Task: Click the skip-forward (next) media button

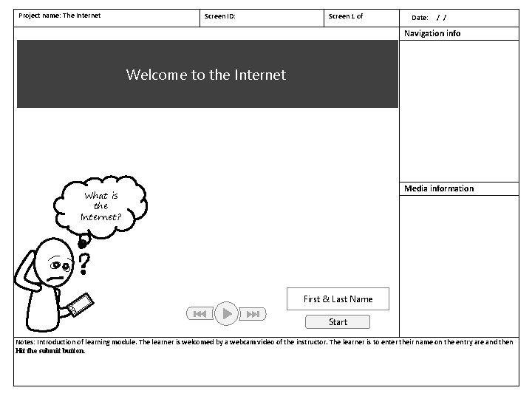Action: 253,314
